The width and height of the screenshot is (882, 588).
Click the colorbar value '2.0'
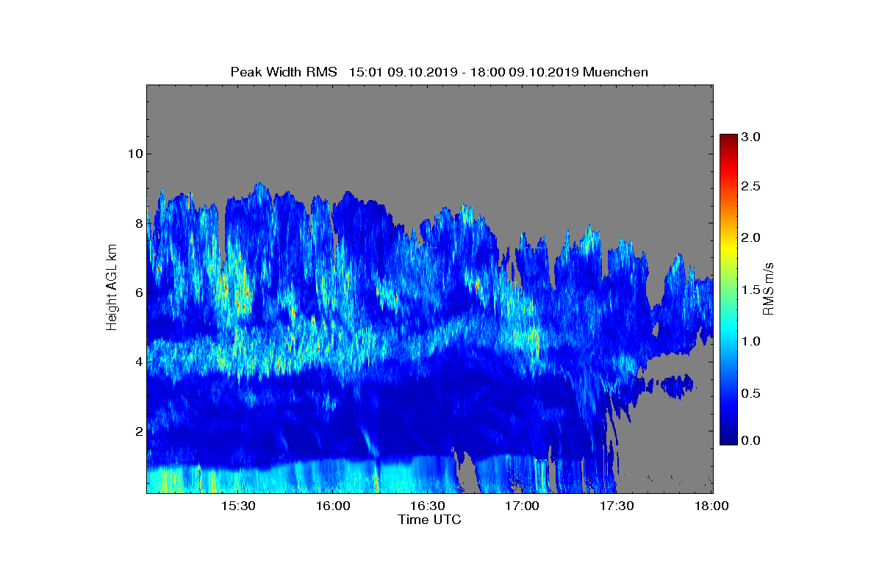pyautogui.click(x=752, y=237)
